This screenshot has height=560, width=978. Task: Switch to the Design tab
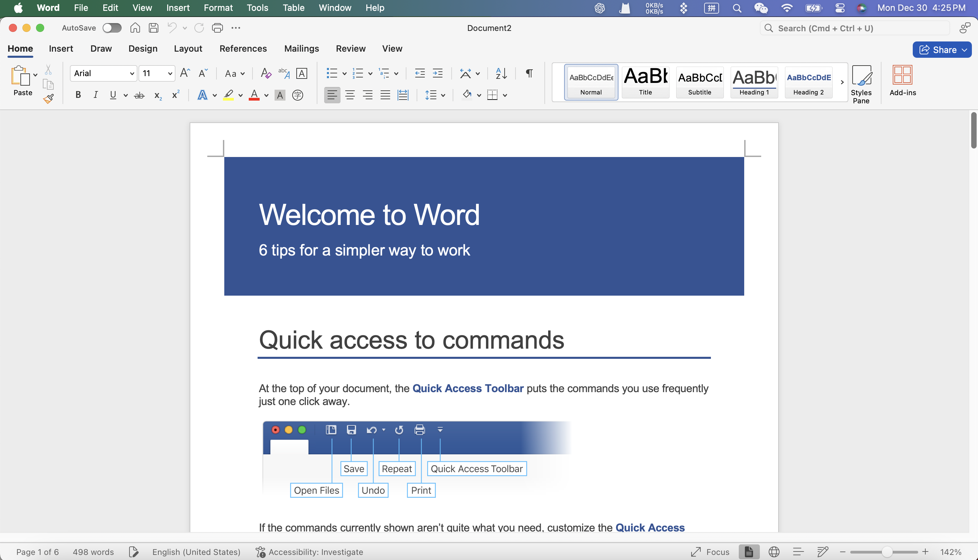click(x=143, y=49)
